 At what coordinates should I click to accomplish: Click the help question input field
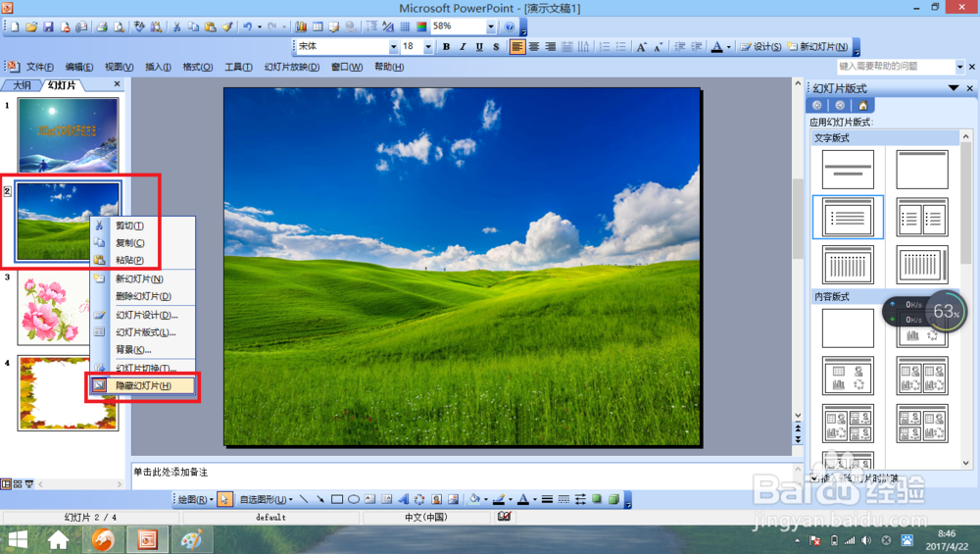point(896,67)
